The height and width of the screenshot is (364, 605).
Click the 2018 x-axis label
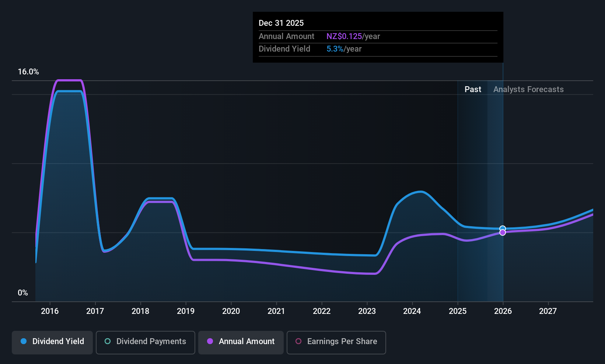[x=140, y=311]
